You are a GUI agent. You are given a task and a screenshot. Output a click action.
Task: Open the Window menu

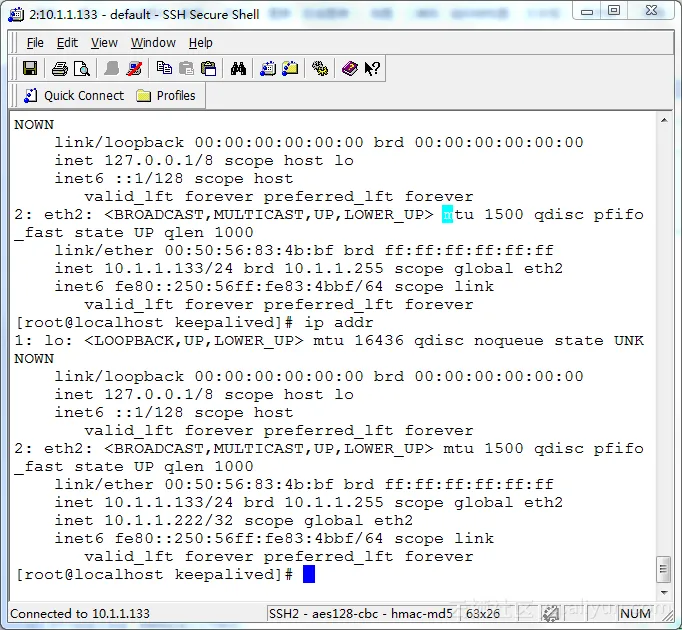point(153,43)
